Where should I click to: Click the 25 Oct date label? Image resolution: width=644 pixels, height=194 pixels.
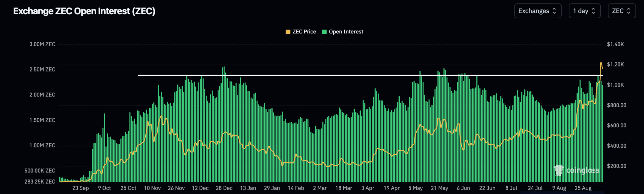tap(128, 188)
